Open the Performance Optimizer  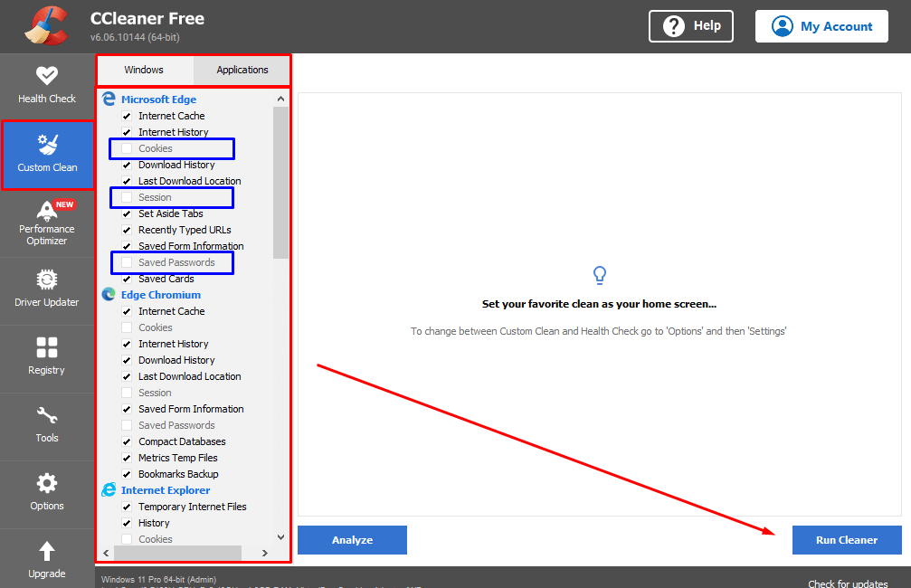coord(47,223)
